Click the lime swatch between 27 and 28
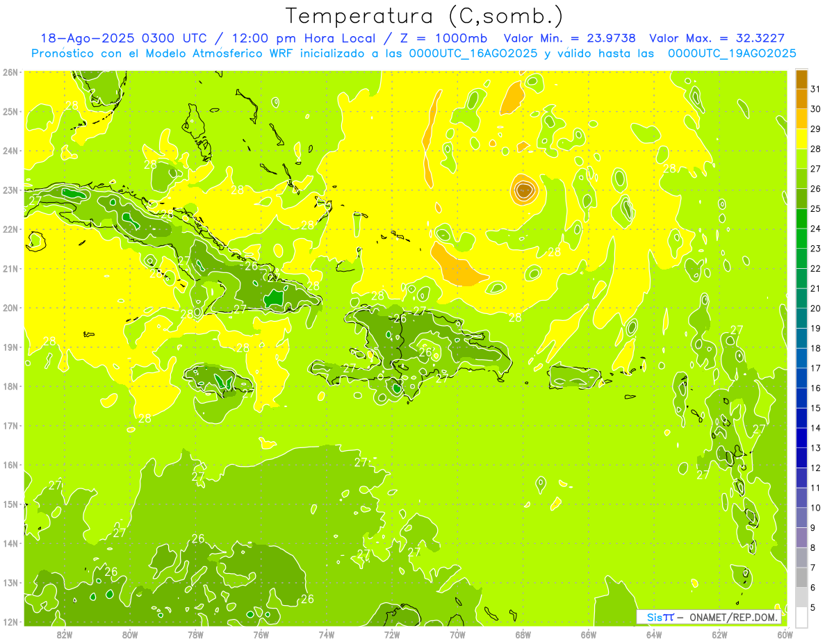The width and height of the screenshot is (834, 644). point(801,158)
